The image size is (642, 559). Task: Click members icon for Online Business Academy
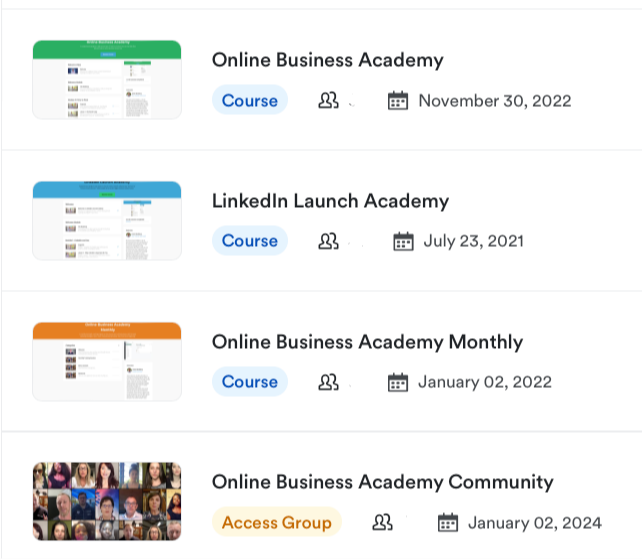(x=328, y=100)
